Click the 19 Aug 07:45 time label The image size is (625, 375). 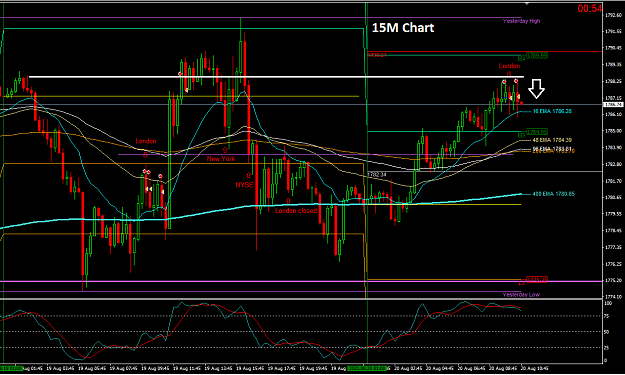point(124,369)
